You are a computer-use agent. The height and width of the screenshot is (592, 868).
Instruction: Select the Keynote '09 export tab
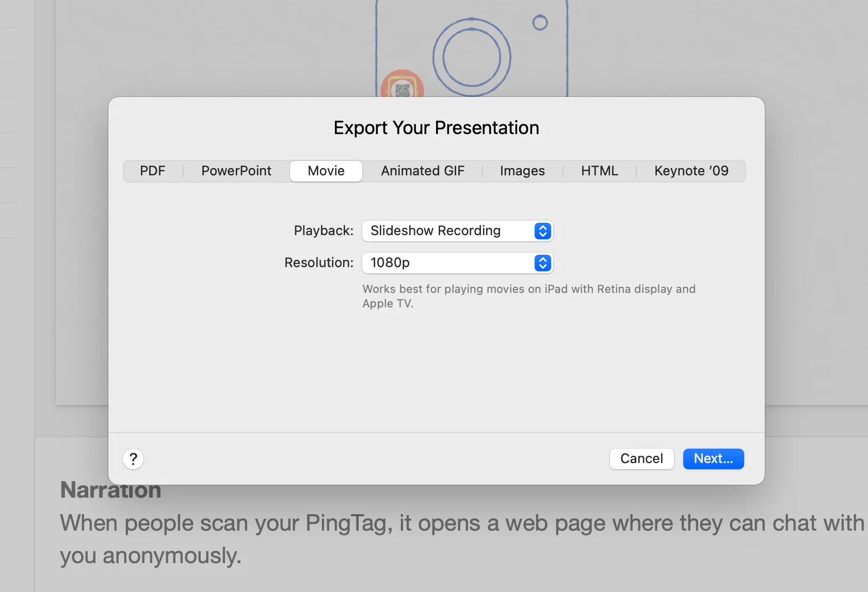(x=692, y=171)
